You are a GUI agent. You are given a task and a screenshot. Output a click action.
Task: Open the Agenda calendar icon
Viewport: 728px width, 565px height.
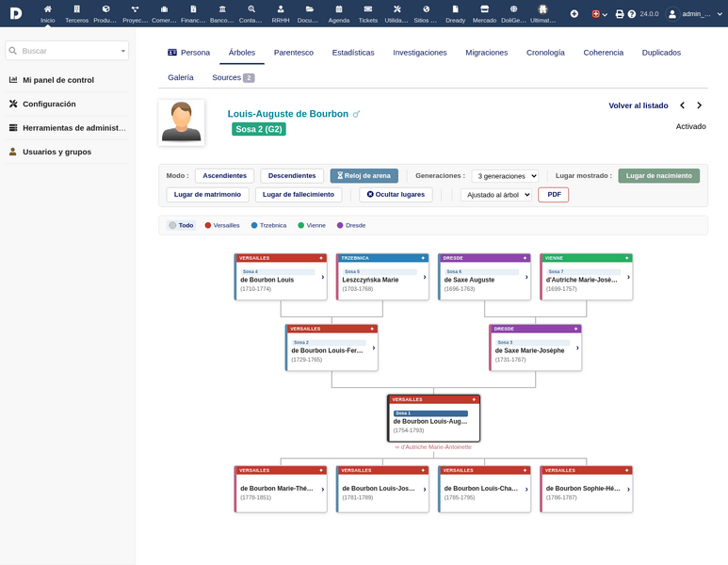(x=339, y=8)
